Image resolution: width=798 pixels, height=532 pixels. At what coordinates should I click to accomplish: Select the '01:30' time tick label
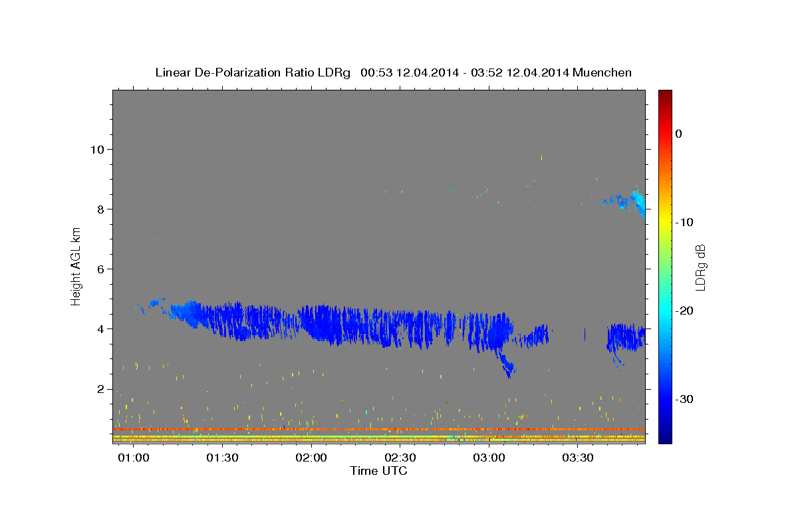222,458
